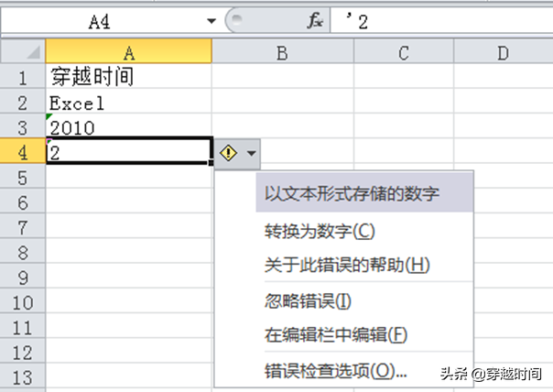The image size is (553, 392).
Task: Select column A header
Action: [129, 51]
